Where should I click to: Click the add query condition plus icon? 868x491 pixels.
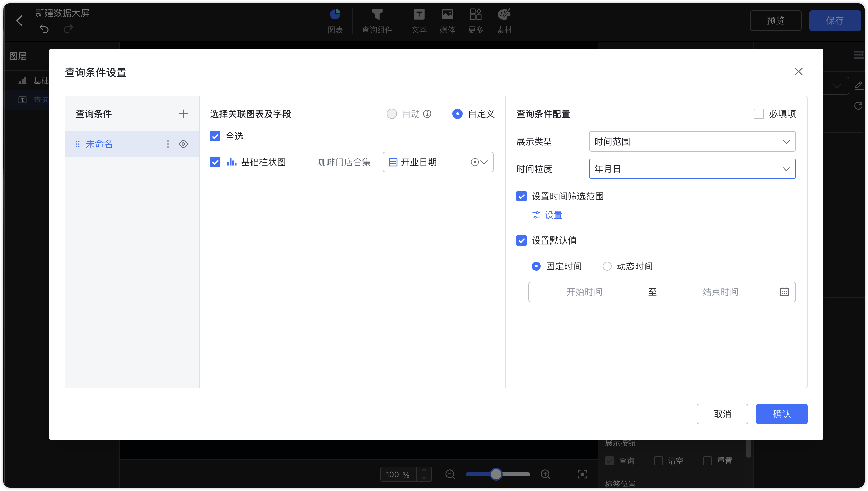tap(183, 114)
